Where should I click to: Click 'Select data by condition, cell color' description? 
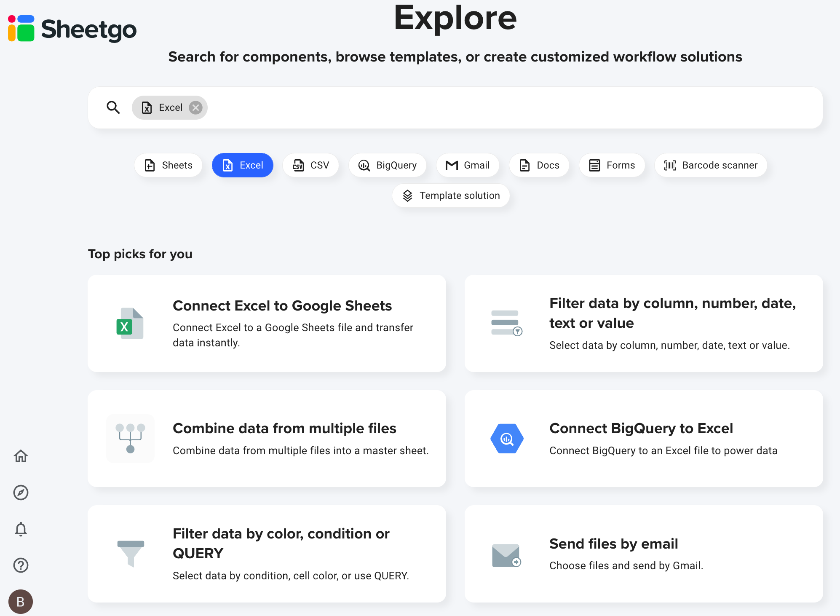point(291,576)
